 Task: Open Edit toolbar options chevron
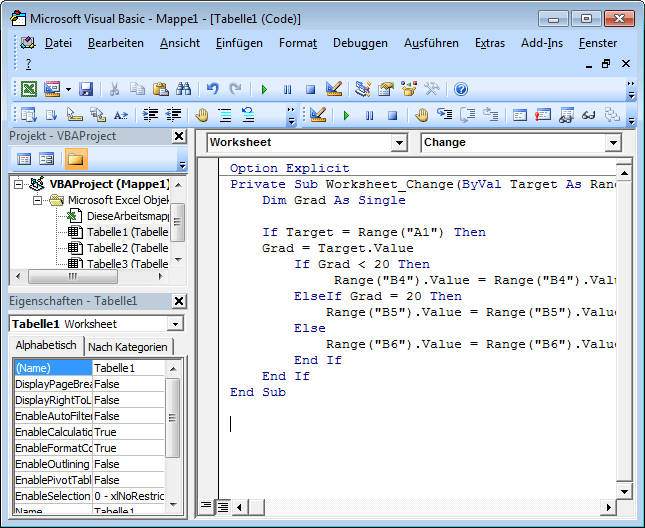click(291, 116)
